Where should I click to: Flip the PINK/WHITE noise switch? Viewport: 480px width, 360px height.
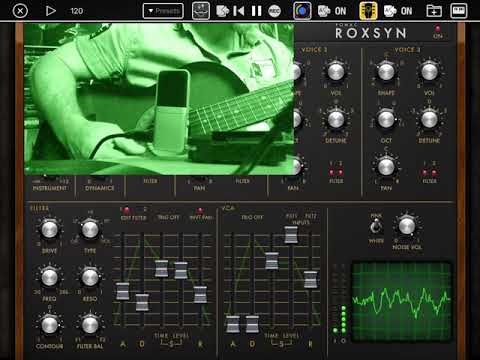(x=376, y=227)
